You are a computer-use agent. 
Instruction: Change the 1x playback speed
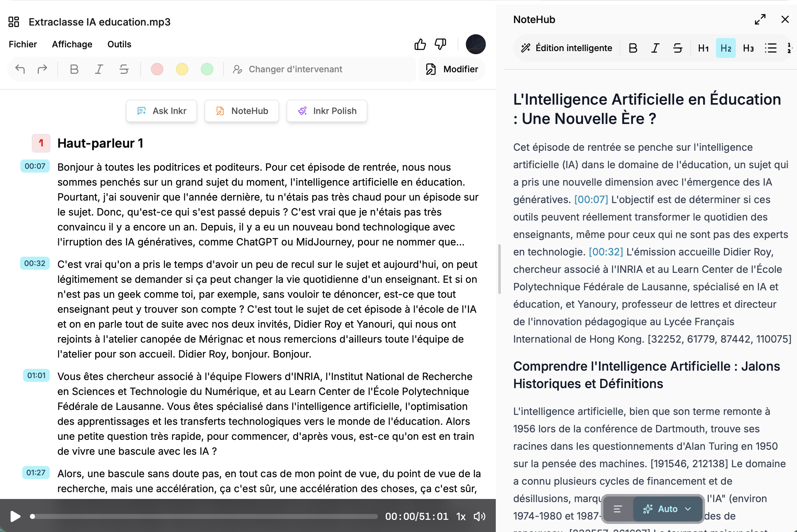tap(461, 516)
